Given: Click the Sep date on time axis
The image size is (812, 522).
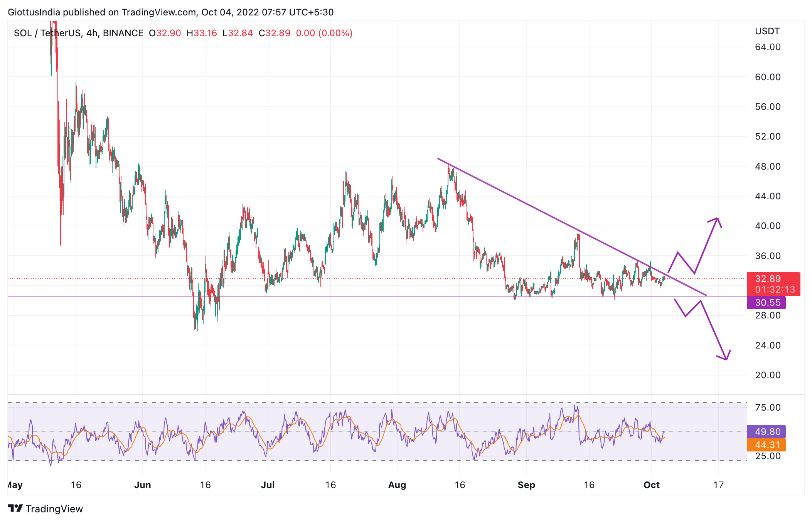Looking at the screenshot, I should pos(526,485).
